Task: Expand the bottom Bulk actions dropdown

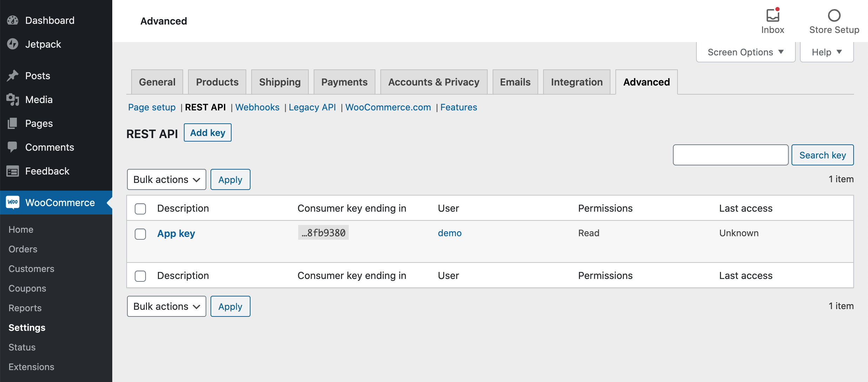Action: (166, 306)
